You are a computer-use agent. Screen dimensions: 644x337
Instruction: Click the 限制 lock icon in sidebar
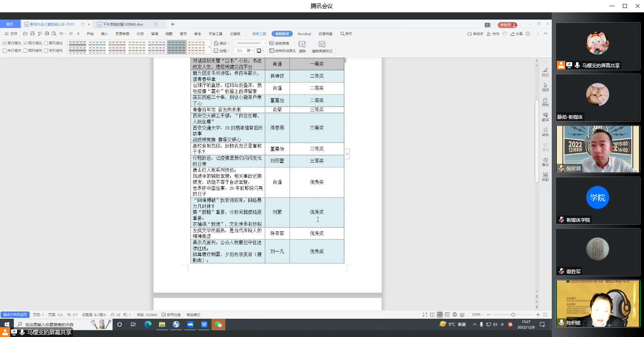(545, 102)
